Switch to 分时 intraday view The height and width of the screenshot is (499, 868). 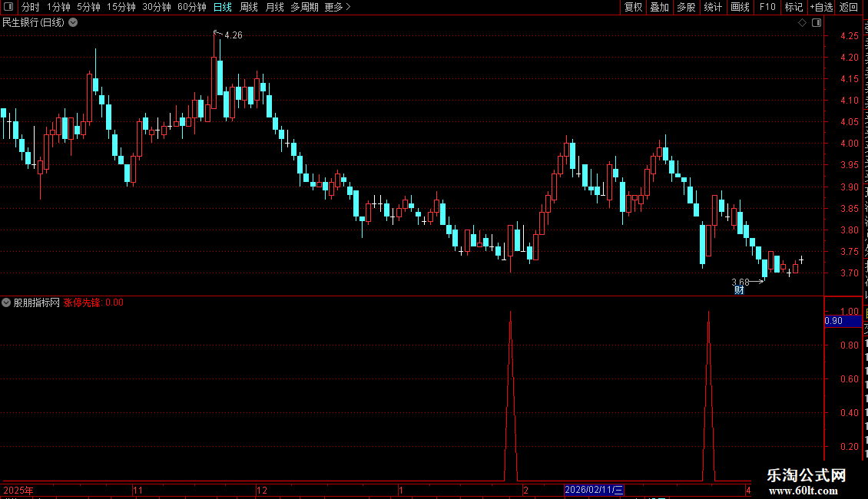(x=30, y=7)
